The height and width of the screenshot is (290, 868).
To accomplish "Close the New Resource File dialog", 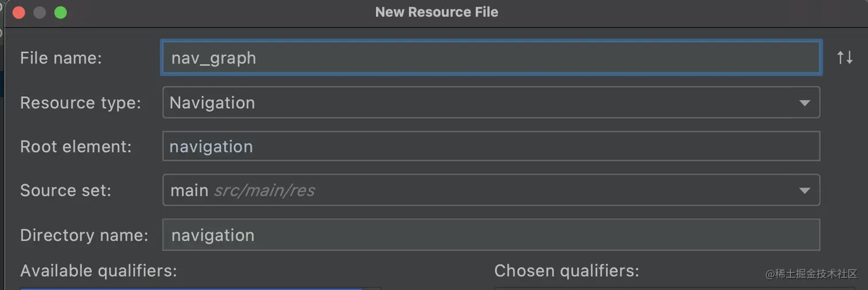I will pos(19,13).
